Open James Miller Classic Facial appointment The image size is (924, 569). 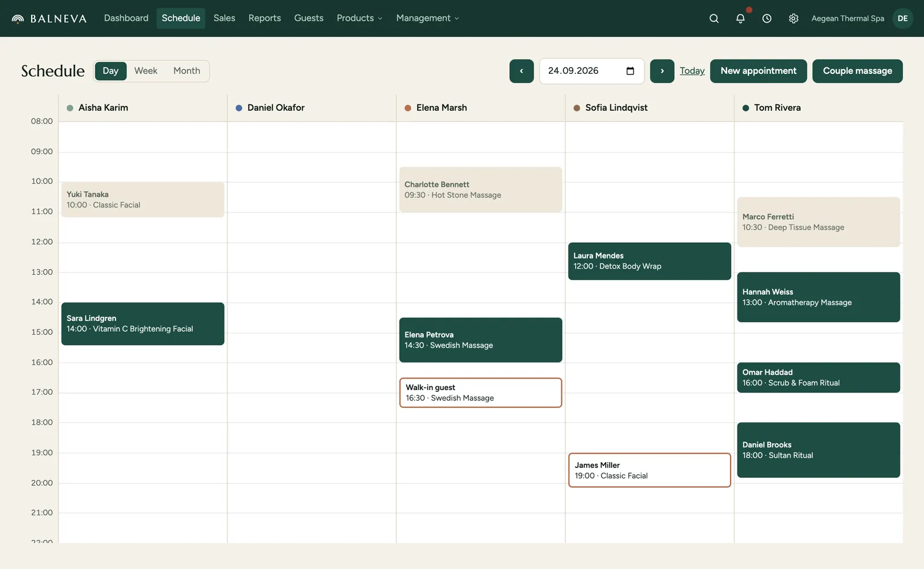pyautogui.click(x=650, y=470)
